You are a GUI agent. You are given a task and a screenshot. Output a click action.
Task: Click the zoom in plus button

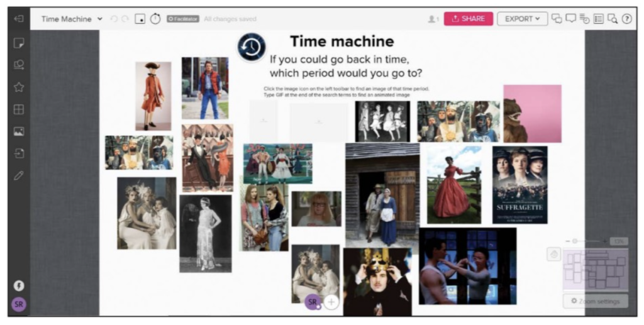coord(604,241)
